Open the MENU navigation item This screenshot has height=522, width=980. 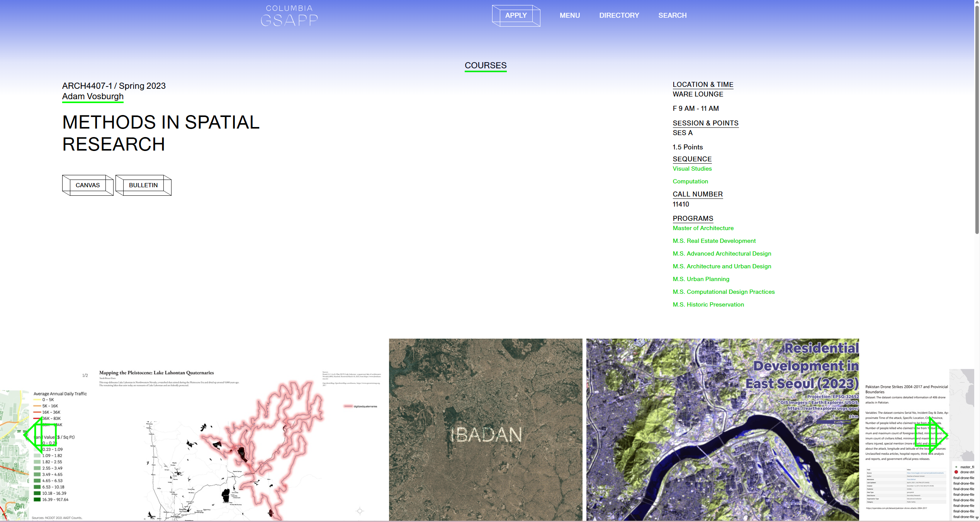(x=570, y=15)
